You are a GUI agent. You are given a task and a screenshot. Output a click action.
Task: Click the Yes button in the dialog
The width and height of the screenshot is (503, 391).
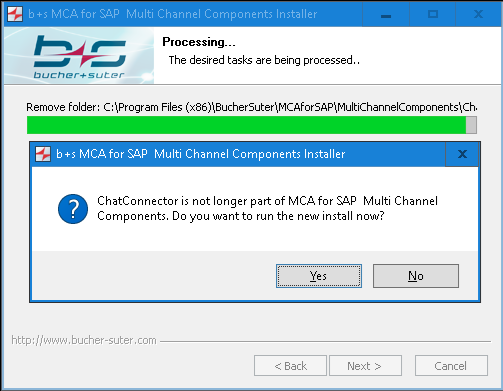tap(319, 276)
